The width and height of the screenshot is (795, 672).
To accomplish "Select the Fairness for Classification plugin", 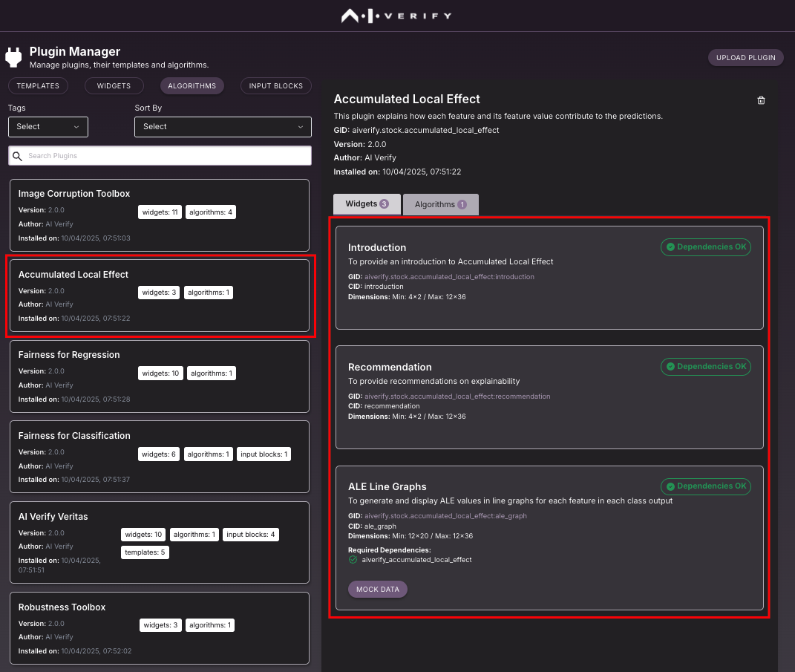I will (160, 457).
